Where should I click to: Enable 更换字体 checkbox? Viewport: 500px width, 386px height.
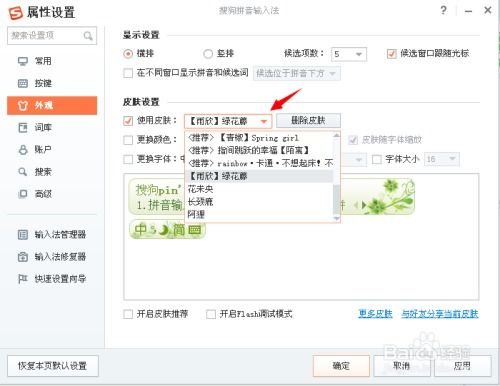point(128,159)
